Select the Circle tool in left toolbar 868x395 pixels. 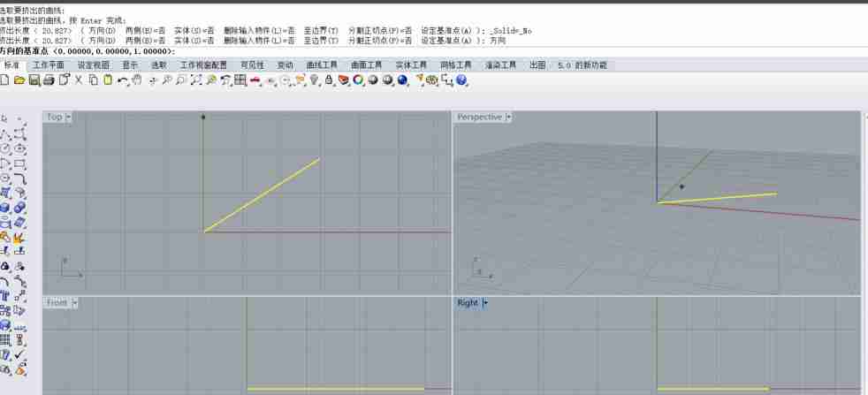(5, 148)
